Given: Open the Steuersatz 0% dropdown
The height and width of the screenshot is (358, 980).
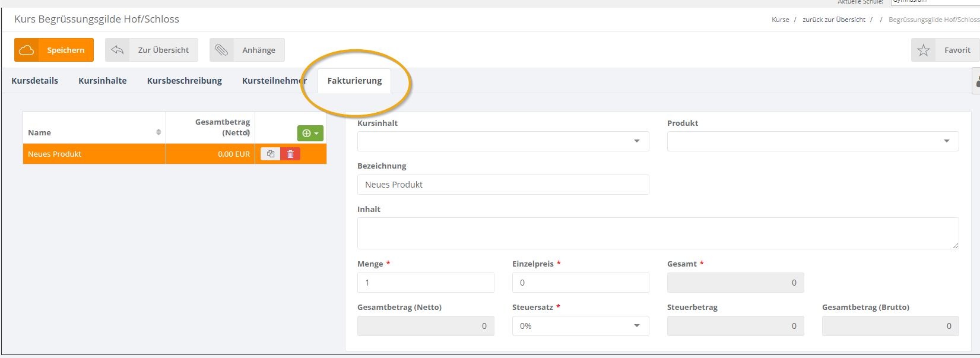Looking at the screenshot, I should [581, 326].
